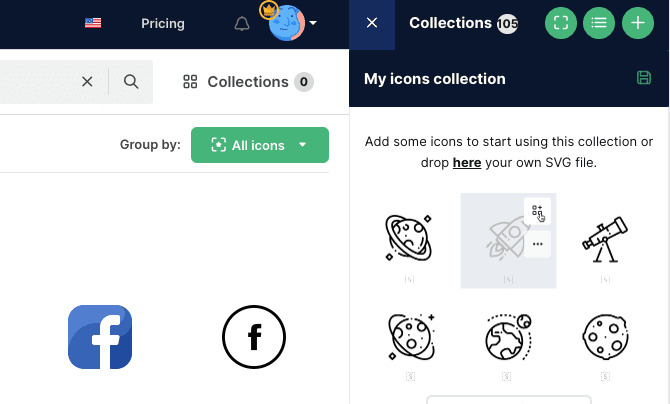Save My icons collection
670x404 pixels.
644,78
